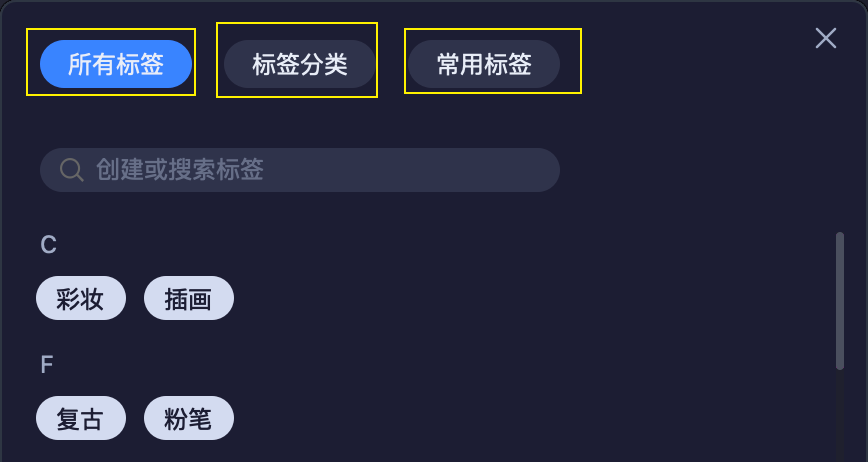Switch to the 所有标签 tab
Image resolution: width=868 pixels, height=462 pixels.
point(116,64)
